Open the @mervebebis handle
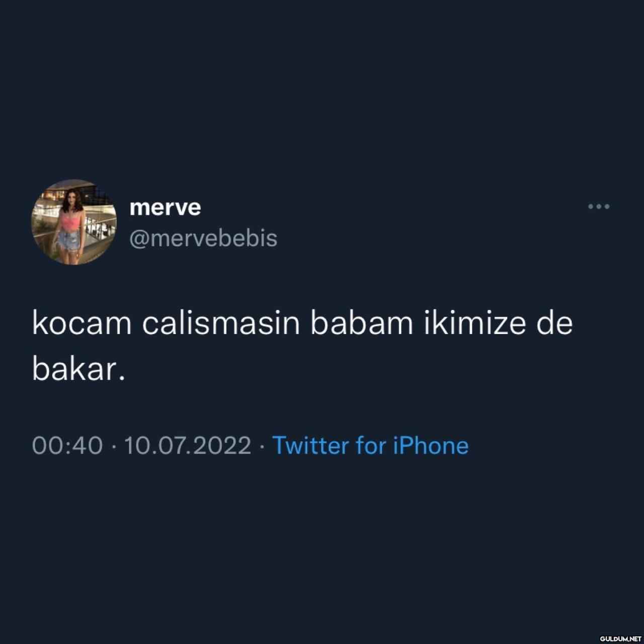The width and height of the screenshot is (644, 644). (203, 238)
